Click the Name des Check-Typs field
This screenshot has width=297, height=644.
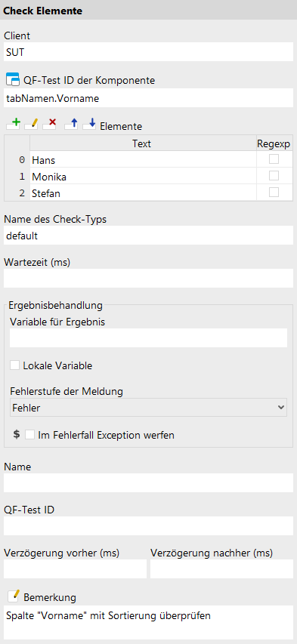pyautogui.click(x=148, y=236)
